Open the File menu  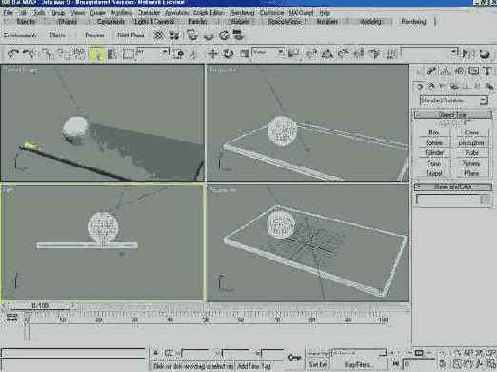(x=8, y=13)
